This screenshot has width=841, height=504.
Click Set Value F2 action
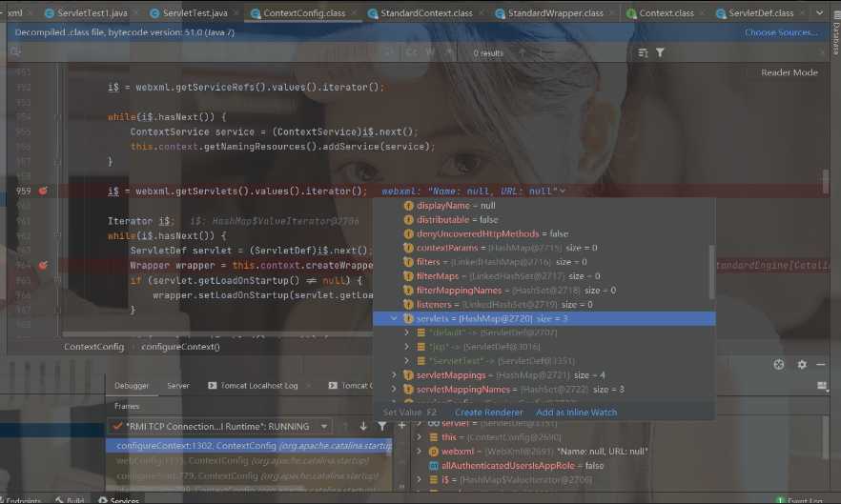pos(410,413)
